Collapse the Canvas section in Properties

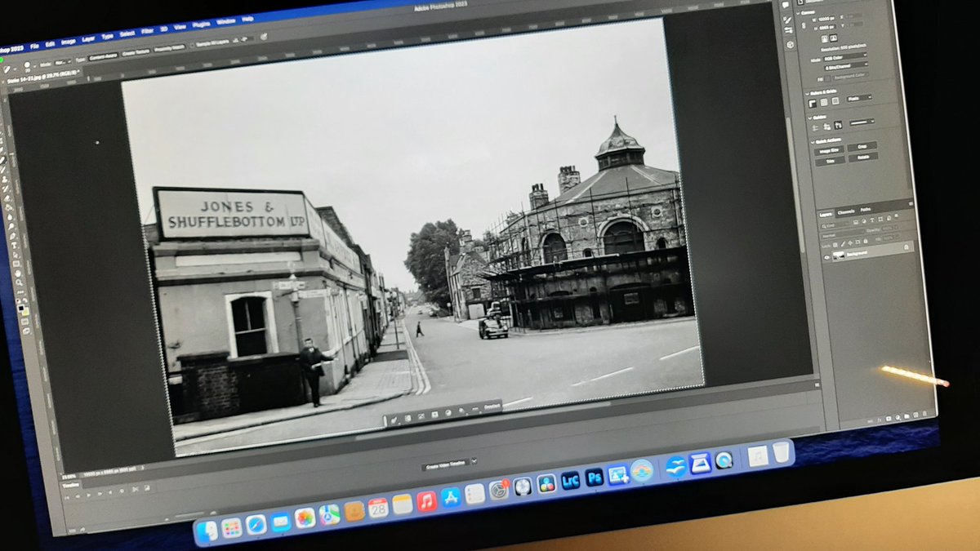coord(799,13)
